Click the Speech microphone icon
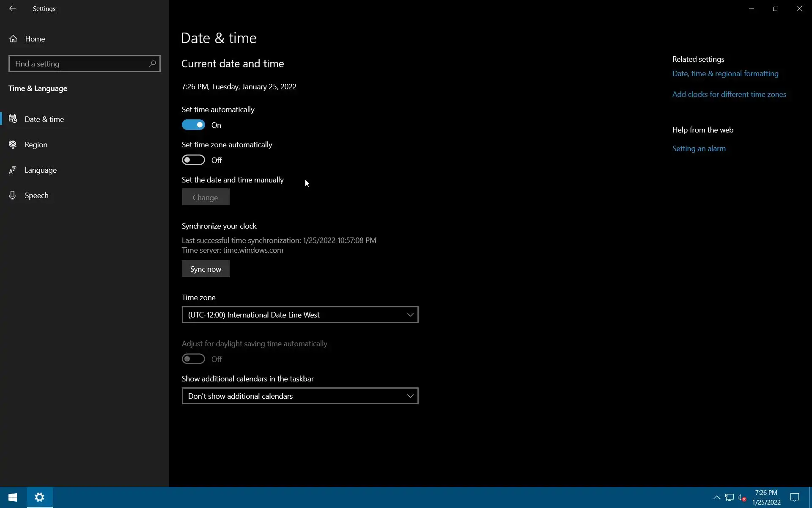 point(13,196)
